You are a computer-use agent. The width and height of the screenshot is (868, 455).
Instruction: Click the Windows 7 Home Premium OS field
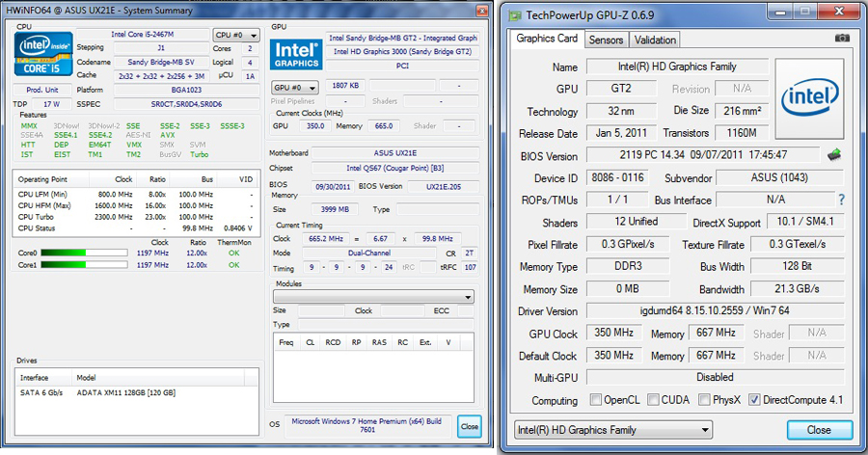[367, 425]
